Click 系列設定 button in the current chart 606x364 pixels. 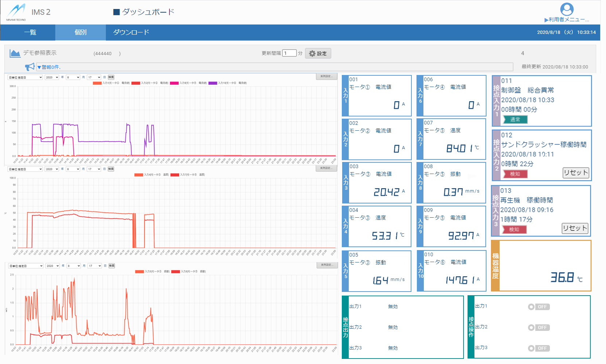pyautogui.click(x=327, y=76)
